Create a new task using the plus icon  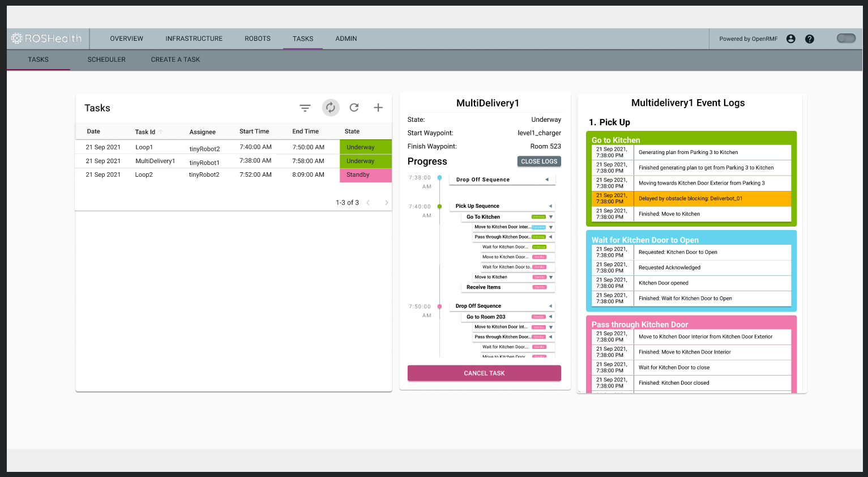378,108
